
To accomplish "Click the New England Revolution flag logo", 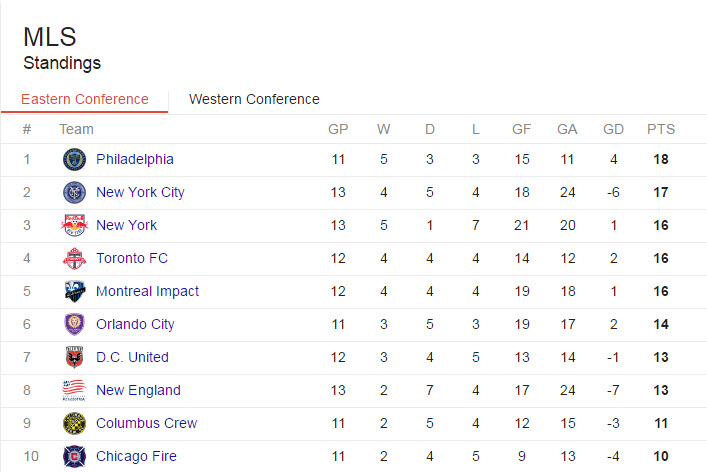I will tap(74, 390).
